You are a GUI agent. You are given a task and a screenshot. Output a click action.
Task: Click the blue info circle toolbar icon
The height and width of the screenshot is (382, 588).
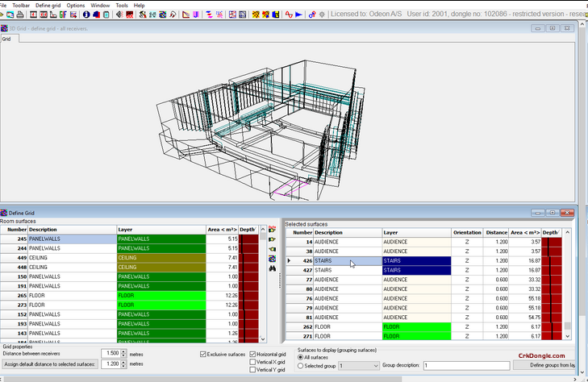(86, 15)
